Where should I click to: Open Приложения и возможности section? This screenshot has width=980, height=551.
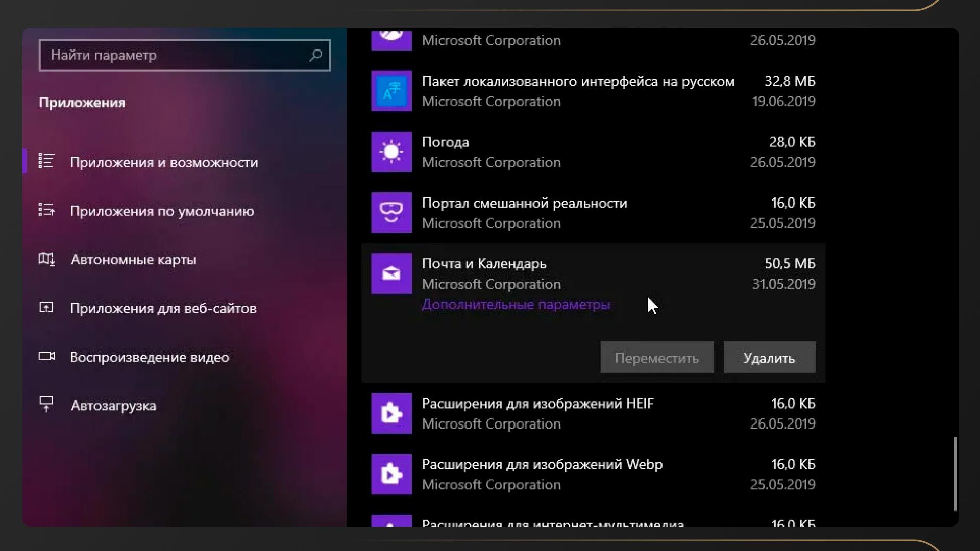tap(163, 162)
